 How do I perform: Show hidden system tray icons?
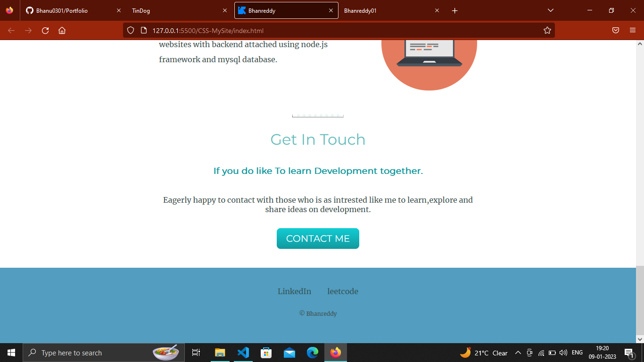(518, 352)
